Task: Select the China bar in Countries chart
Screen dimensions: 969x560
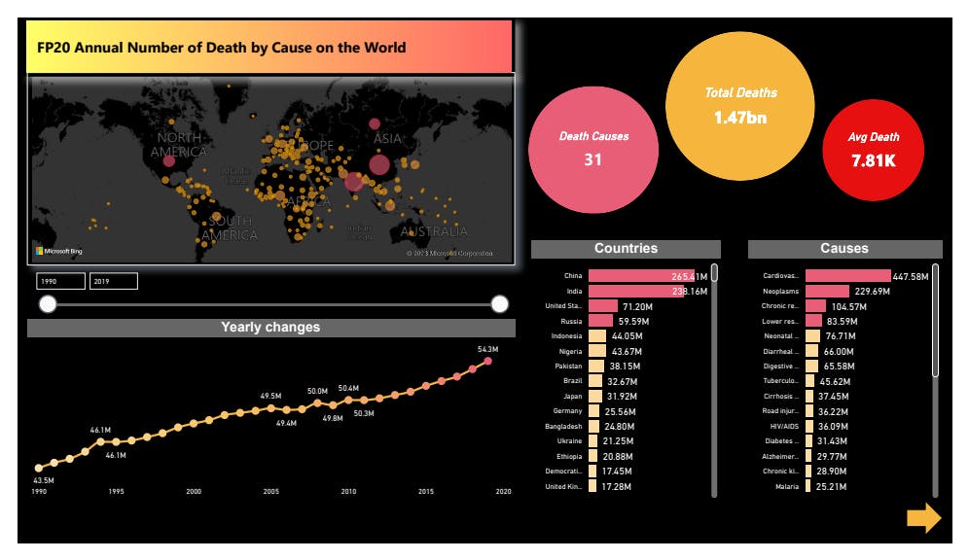Action: click(x=641, y=276)
